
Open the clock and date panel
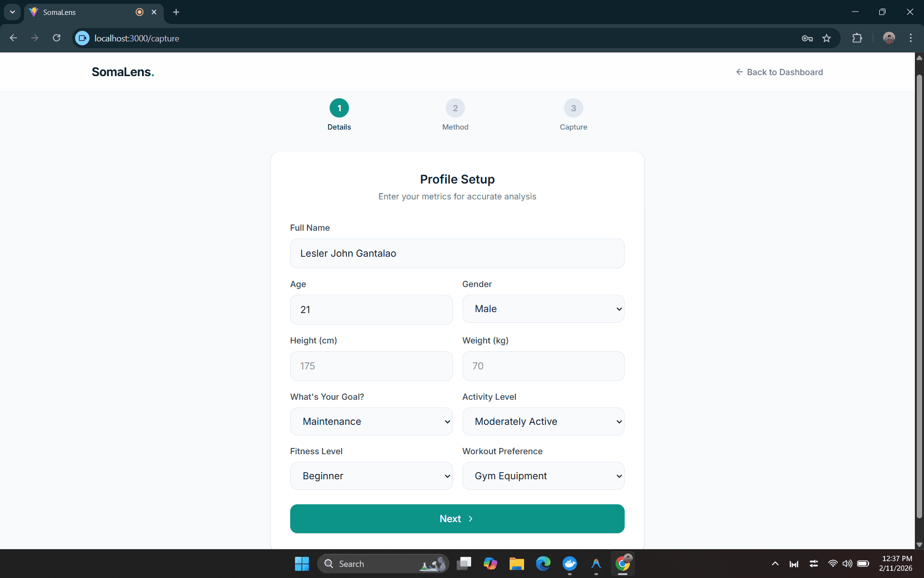[x=896, y=564]
